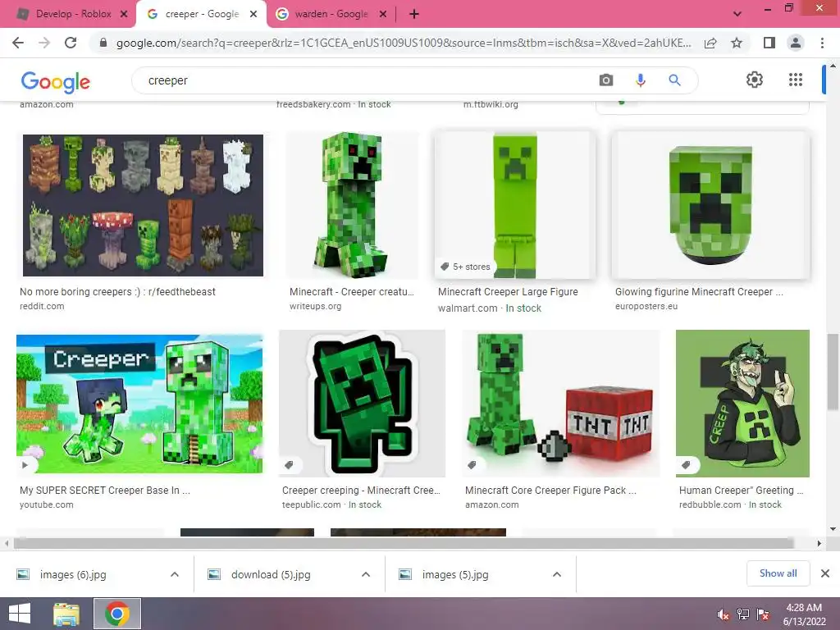
Task: Click the horizontal scrollbar thumb
Action: (404, 543)
